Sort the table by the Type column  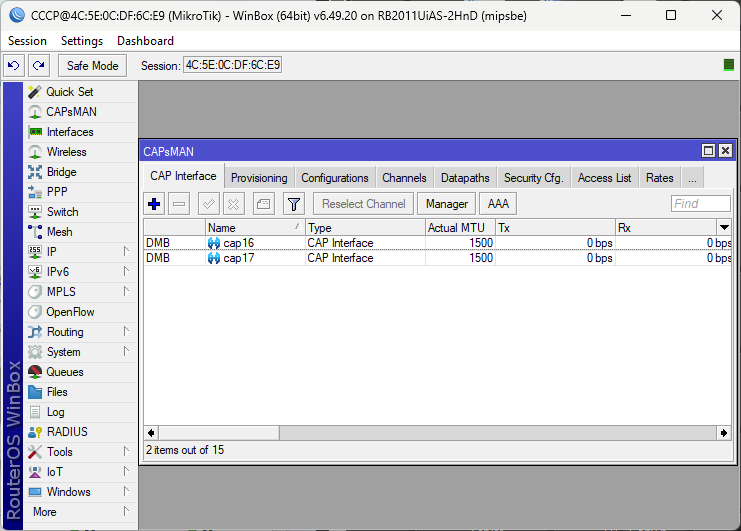click(x=365, y=228)
